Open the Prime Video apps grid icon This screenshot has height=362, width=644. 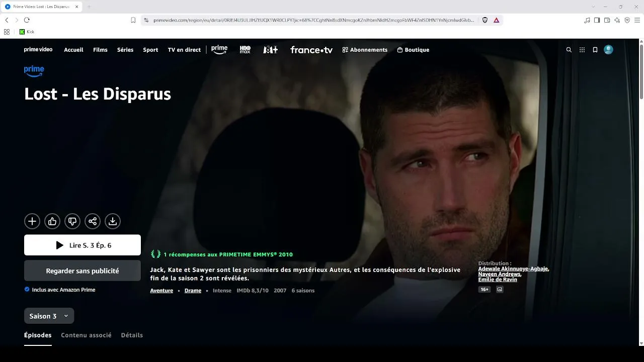(x=582, y=50)
